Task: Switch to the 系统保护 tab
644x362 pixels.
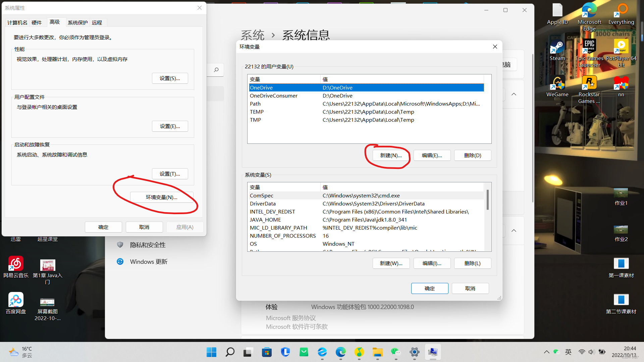Action: click(77, 22)
